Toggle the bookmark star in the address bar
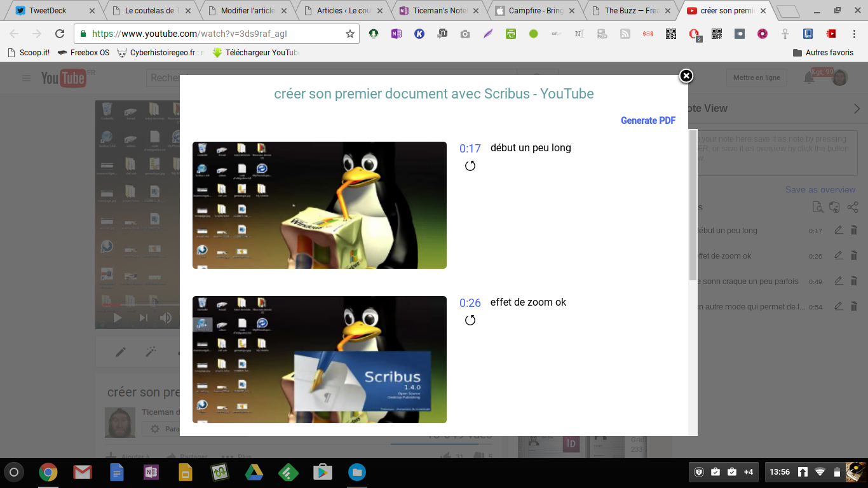This screenshot has width=868, height=488. pyautogui.click(x=349, y=34)
